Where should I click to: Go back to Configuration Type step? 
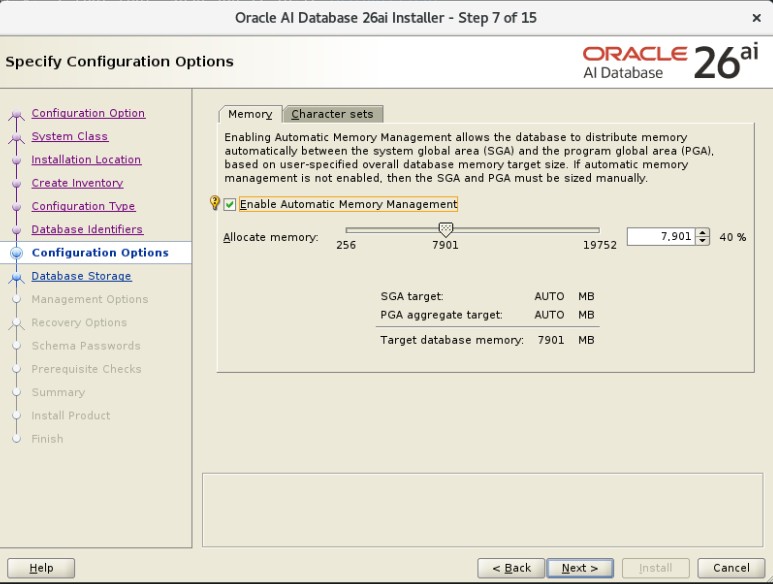[x=83, y=206]
